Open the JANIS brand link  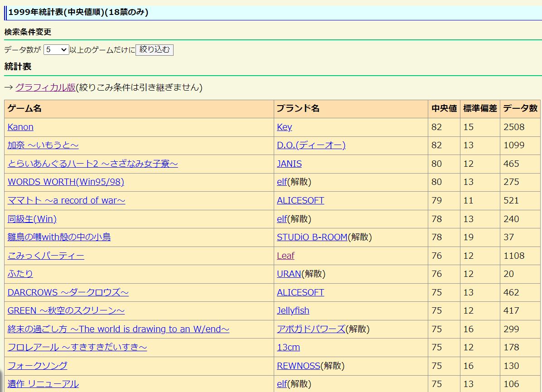289,164
